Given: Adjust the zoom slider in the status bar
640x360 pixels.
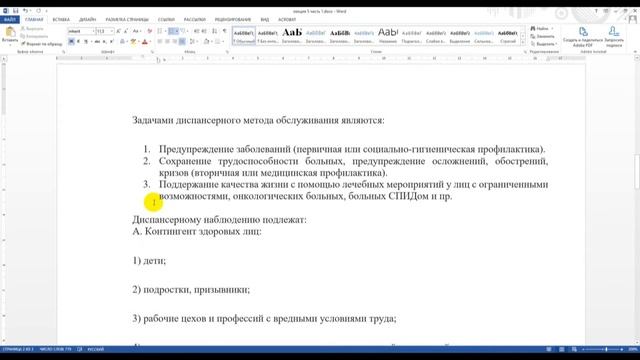Looking at the screenshot, I should pos(606,349).
